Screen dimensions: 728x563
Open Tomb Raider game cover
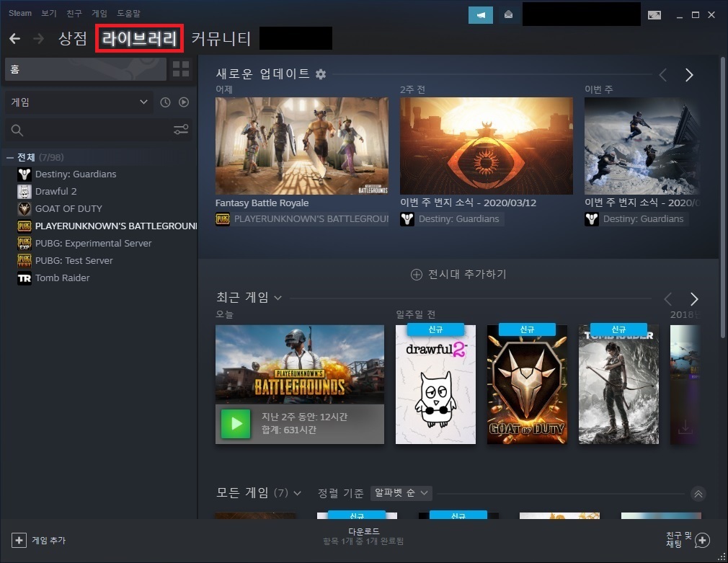point(618,385)
